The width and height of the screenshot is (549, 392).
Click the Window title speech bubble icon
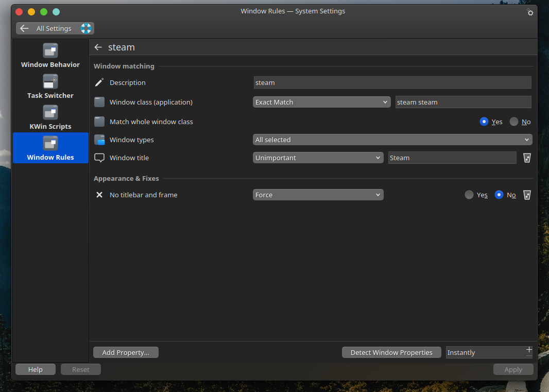click(99, 158)
